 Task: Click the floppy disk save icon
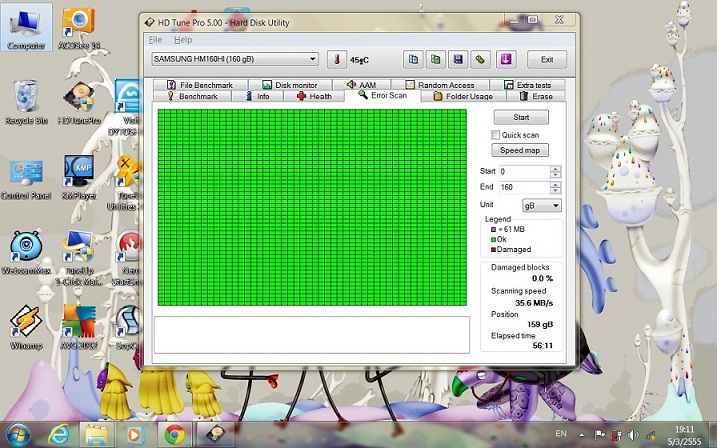pos(457,59)
